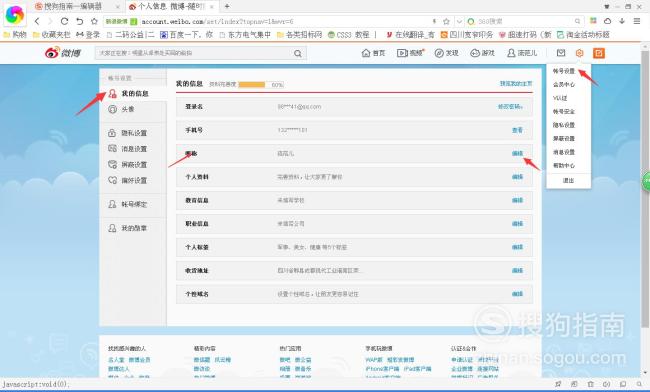Screen dimensions: 650x392
Task: Open the messages envelope icon
Action: click(561, 53)
